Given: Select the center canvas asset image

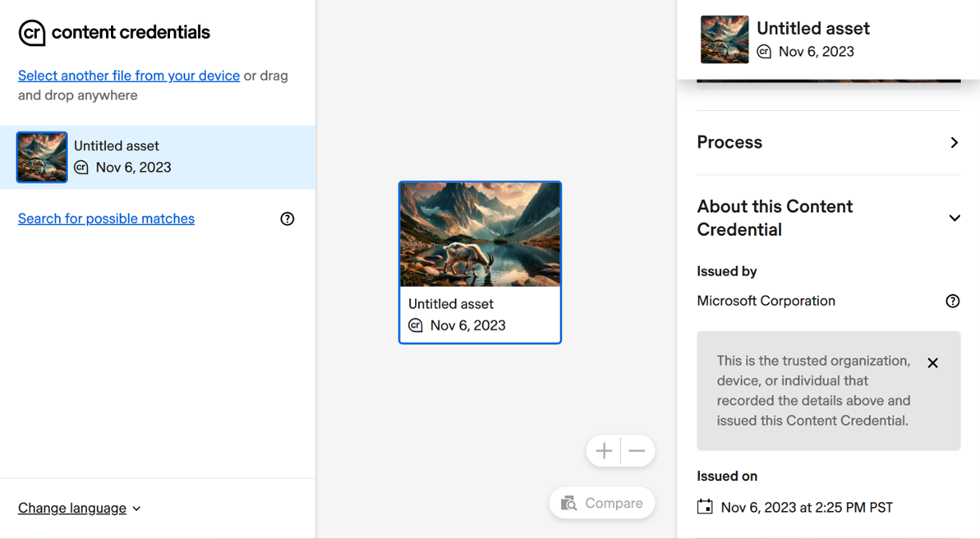Looking at the screenshot, I should [x=480, y=234].
